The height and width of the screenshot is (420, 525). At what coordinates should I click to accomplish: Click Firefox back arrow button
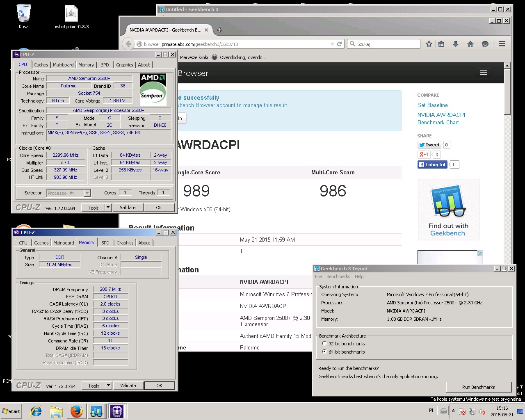128,44
